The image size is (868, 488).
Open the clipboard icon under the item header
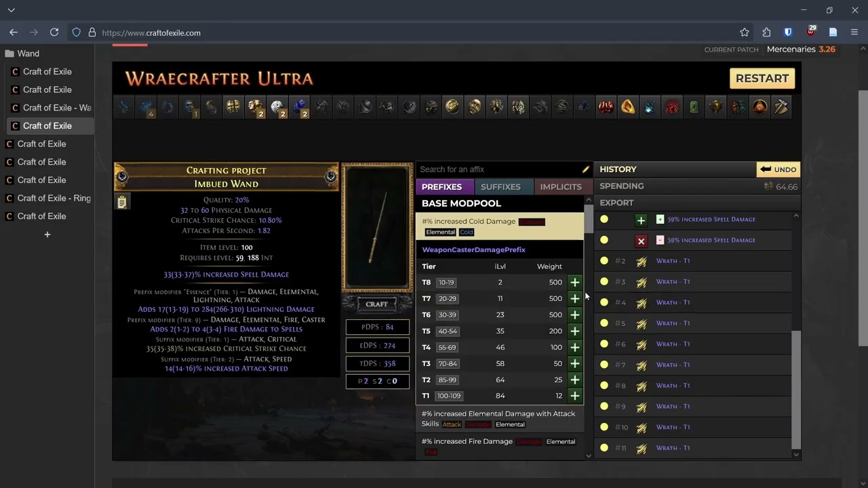[x=122, y=202]
